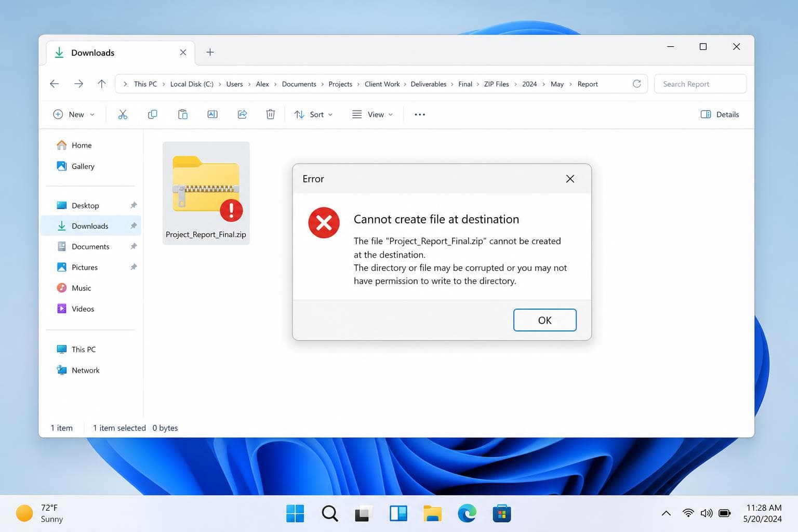
Task: Dismiss the Error dialog with X
Action: [x=570, y=179]
